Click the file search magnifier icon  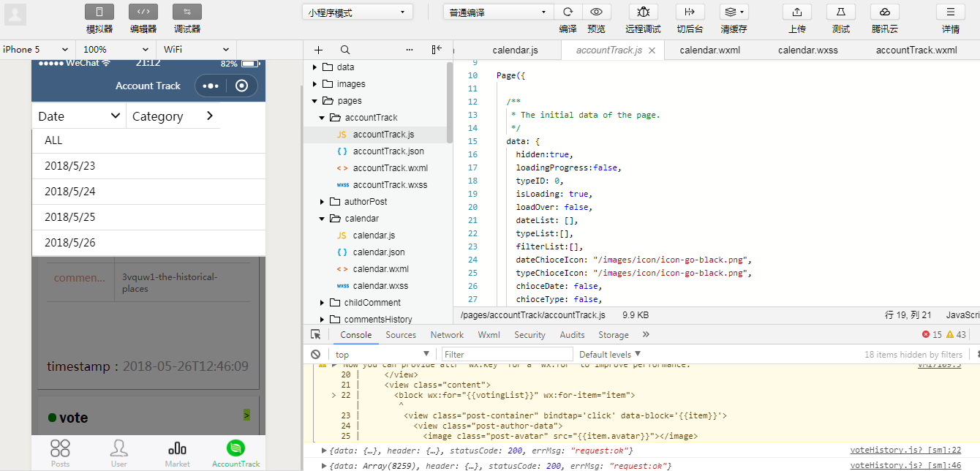pos(345,50)
